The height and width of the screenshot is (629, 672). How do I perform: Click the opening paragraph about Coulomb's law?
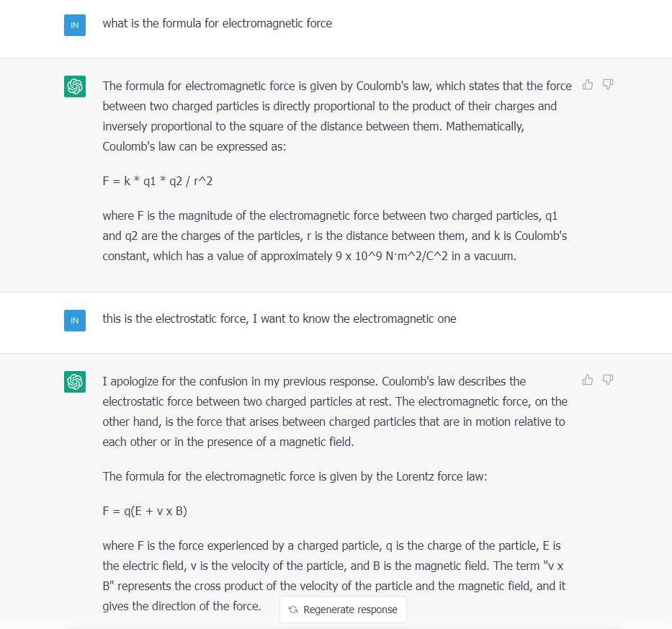click(337, 116)
